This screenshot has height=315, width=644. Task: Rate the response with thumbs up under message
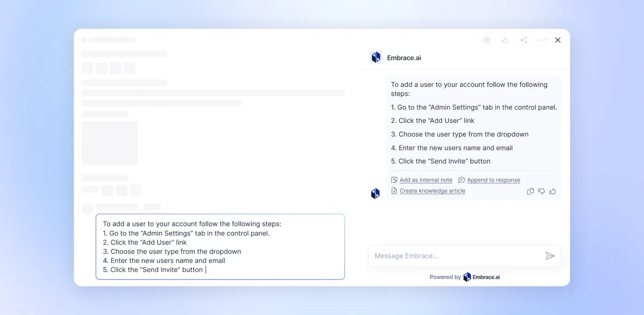click(553, 192)
